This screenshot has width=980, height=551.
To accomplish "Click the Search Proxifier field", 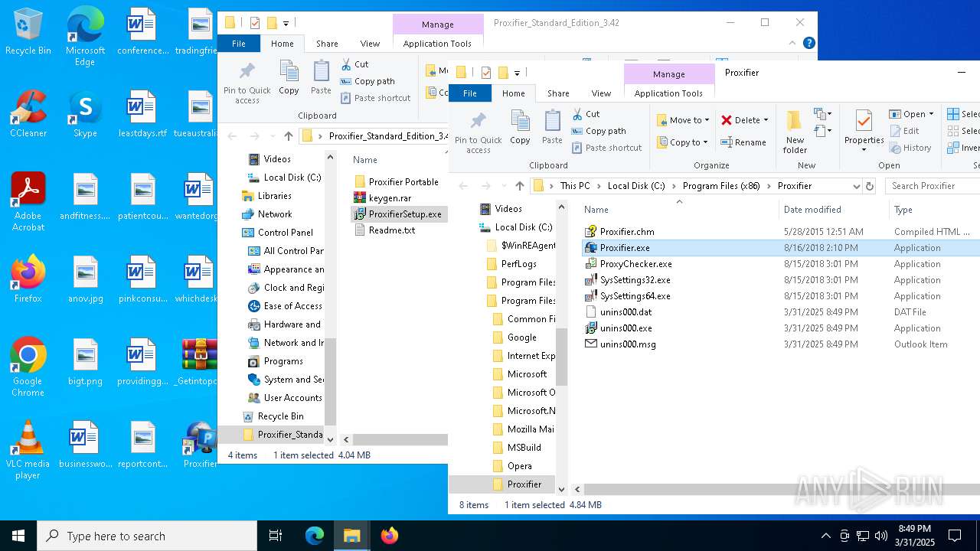I will pyautogui.click(x=933, y=186).
